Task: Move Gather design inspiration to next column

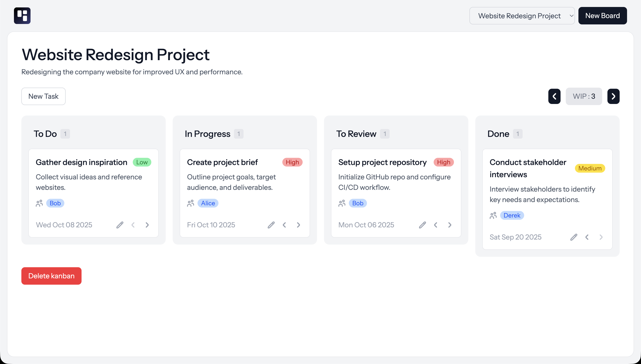Action: pyautogui.click(x=147, y=225)
